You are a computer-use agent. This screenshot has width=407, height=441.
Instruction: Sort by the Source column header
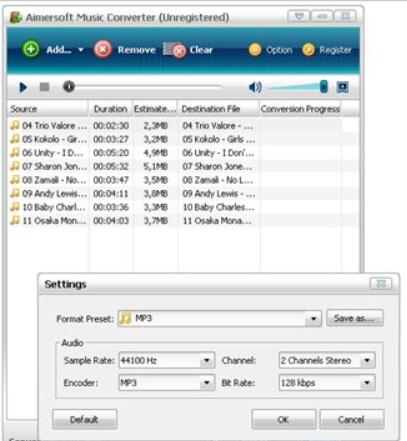point(48,109)
